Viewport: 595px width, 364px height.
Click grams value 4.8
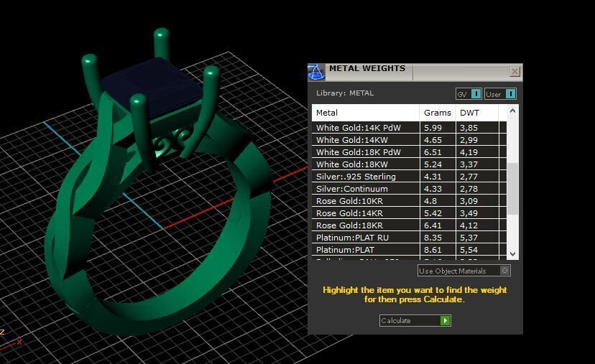(x=430, y=201)
